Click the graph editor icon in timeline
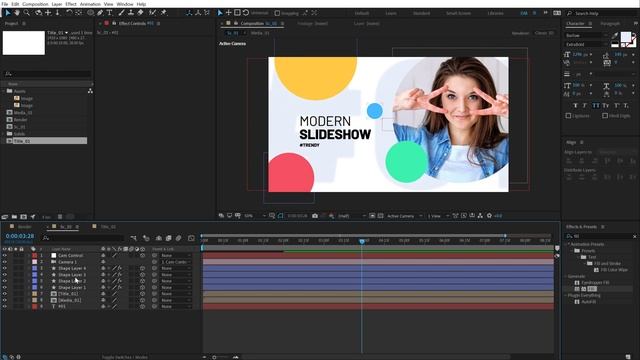 pyautogui.click(x=191, y=238)
